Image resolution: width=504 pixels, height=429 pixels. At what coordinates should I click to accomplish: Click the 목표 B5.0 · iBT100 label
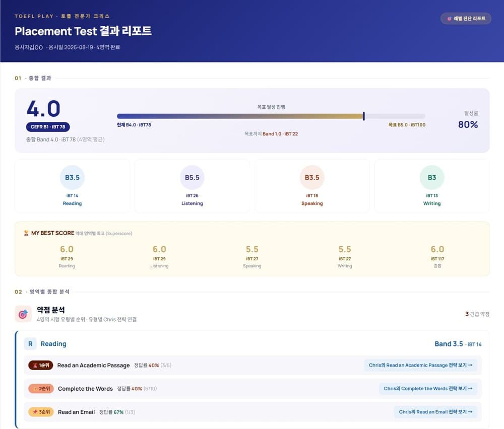point(407,125)
